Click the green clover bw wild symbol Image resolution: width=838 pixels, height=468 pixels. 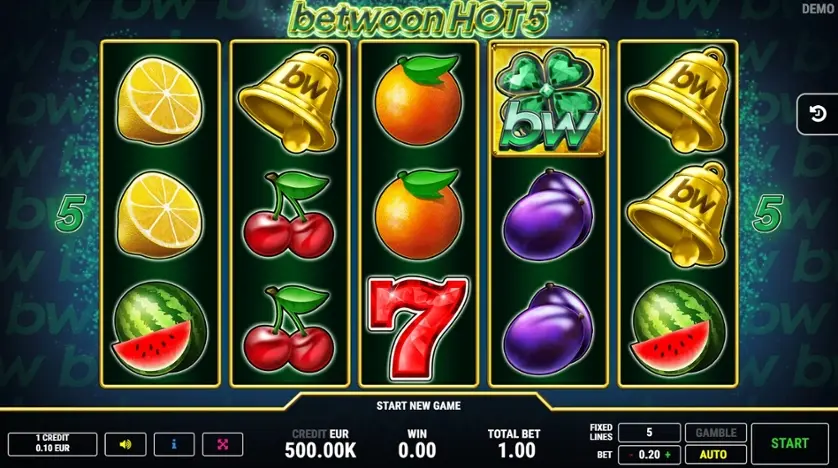click(548, 99)
